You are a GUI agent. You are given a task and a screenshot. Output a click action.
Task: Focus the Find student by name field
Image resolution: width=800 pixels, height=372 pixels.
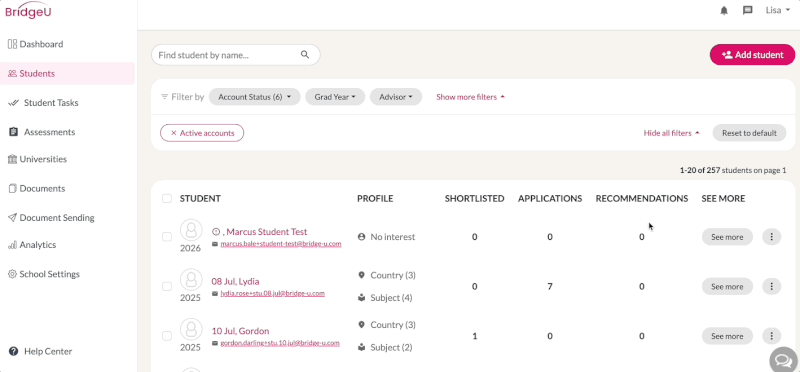236,55
